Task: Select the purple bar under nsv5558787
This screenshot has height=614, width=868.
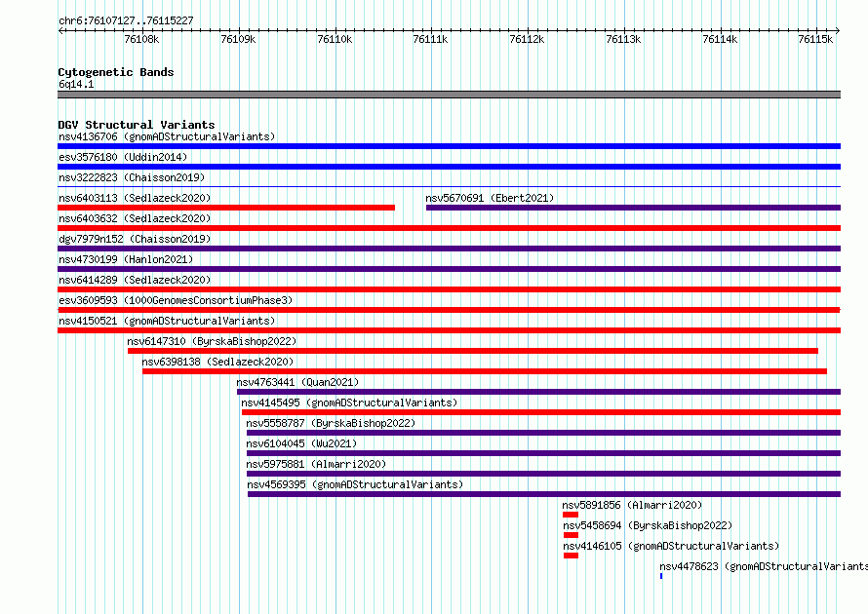Action: [543, 433]
